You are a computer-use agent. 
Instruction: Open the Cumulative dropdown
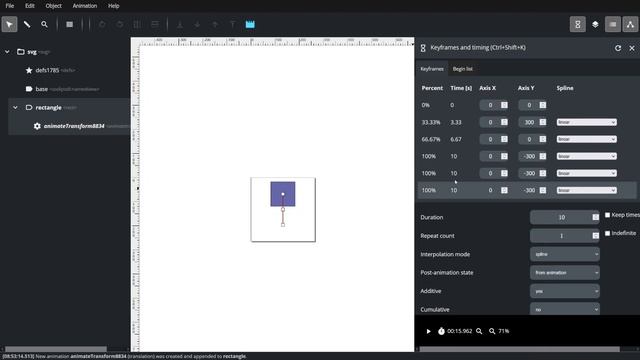[565, 309]
